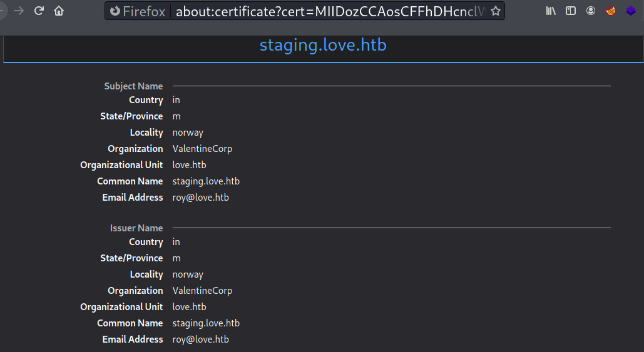Click Subject's ValentineCorp organization value

(202, 149)
